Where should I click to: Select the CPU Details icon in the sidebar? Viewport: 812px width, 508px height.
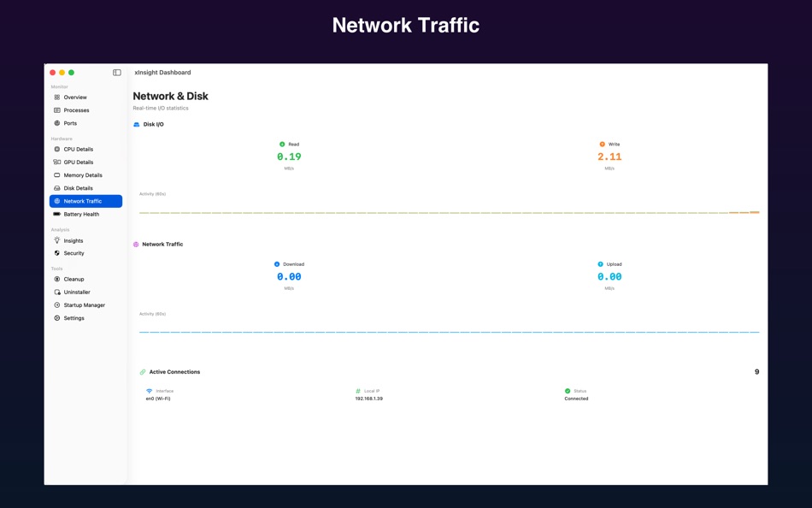pos(56,149)
